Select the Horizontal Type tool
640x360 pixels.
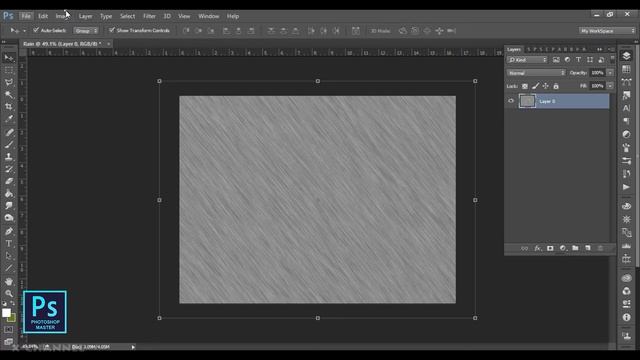(9, 244)
